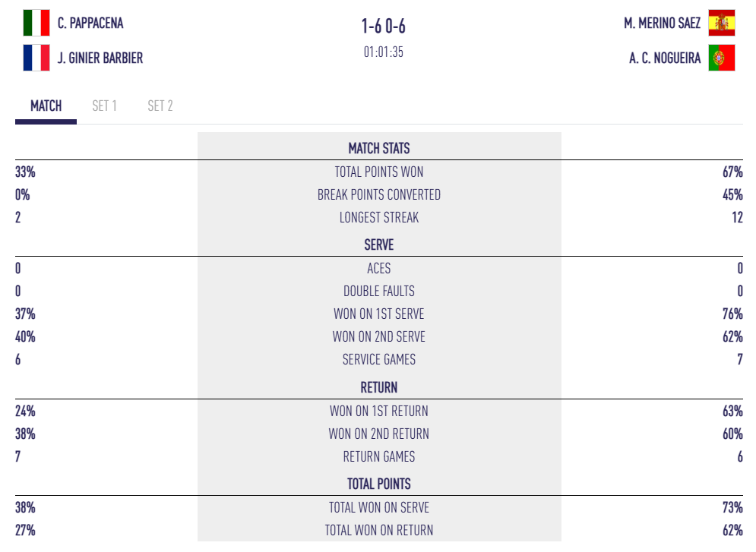Click the Portuguese flag beside A. C. Nogueira
This screenshot has height=552, width=756.
point(721,58)
